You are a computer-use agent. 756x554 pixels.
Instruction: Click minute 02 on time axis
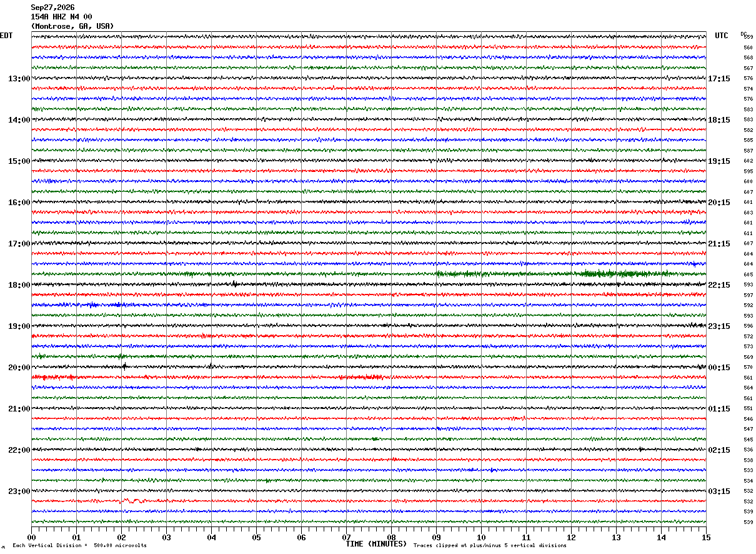[121, 537]
